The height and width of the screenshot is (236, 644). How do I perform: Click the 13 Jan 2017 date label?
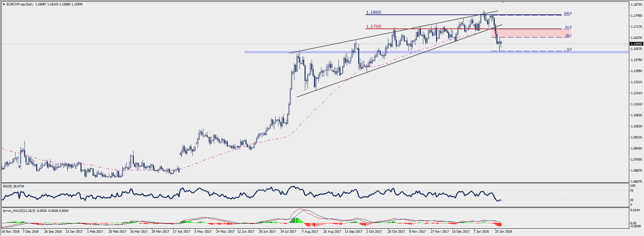point(74,232)
